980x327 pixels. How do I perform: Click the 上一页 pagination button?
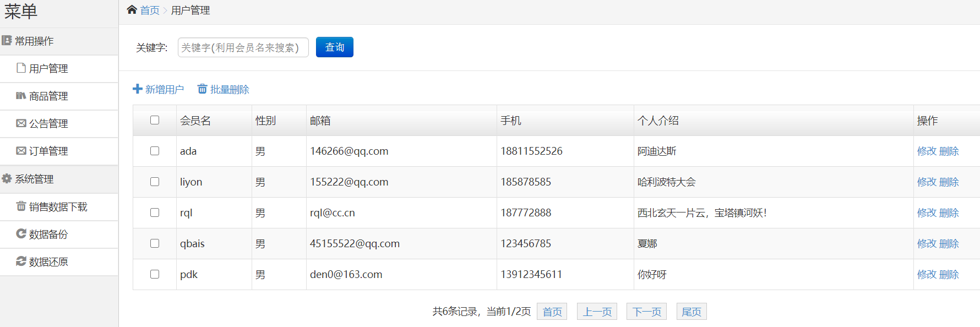tap(597, 312)
